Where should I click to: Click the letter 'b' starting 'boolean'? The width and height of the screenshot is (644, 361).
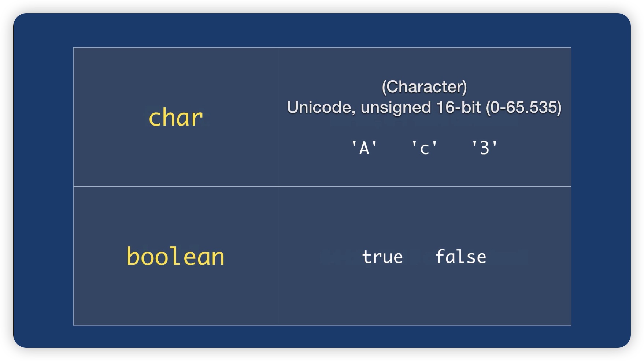click(133, 256)
